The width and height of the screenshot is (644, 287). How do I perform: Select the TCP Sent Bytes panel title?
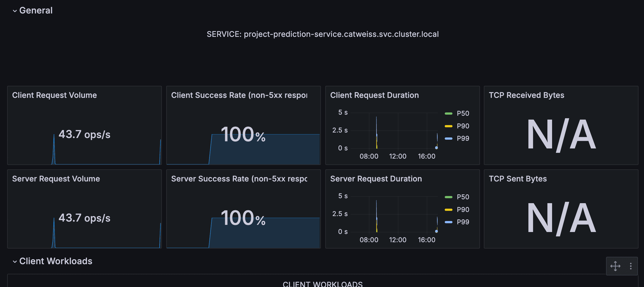518,178
